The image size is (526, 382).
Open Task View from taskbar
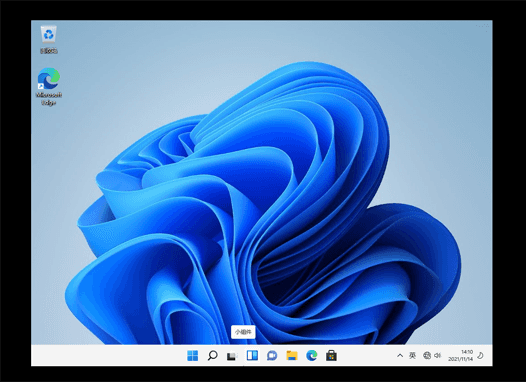[232, 356]
